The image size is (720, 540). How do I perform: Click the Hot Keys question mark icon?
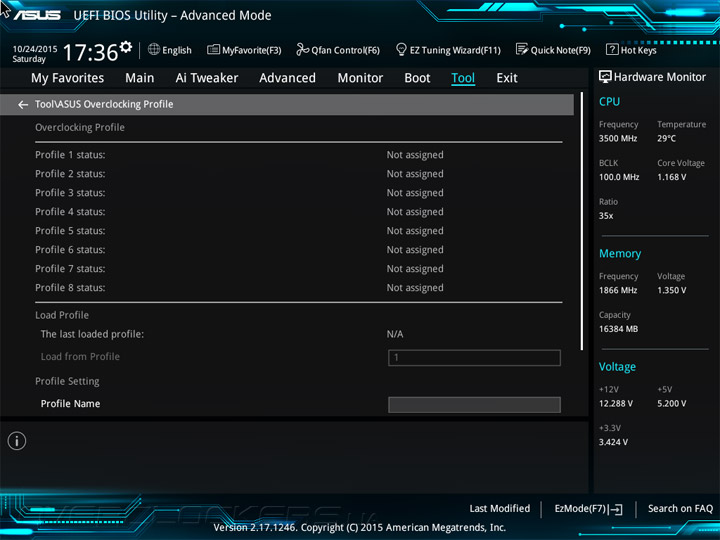click(612, 50)
